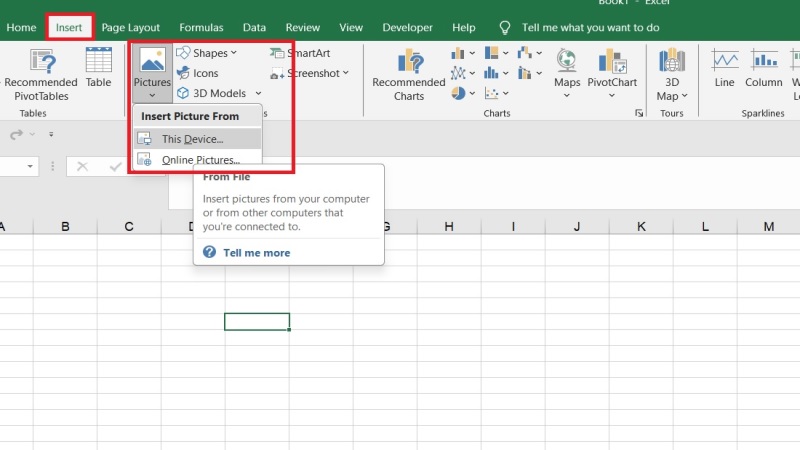Screen dimensions: 800x450
Task: Click the Redo arrow in Quick Access
Action: click(16, 134)
